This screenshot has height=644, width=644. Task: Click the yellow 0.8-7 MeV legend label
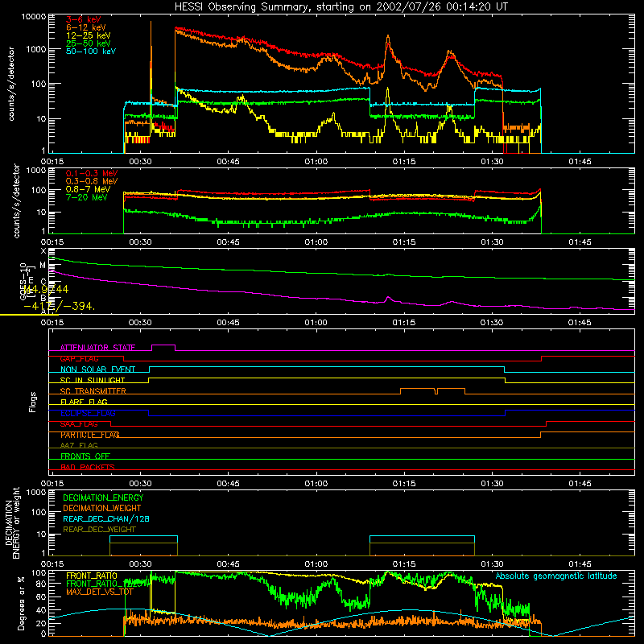coord(89,189)
